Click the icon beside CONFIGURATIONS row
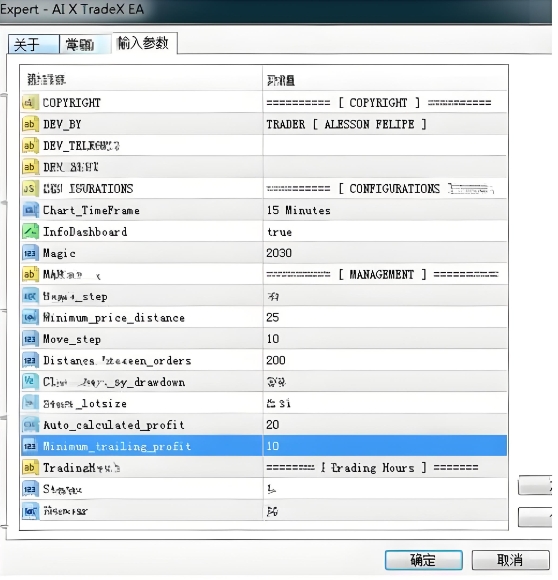 click(x=30, y=189)
